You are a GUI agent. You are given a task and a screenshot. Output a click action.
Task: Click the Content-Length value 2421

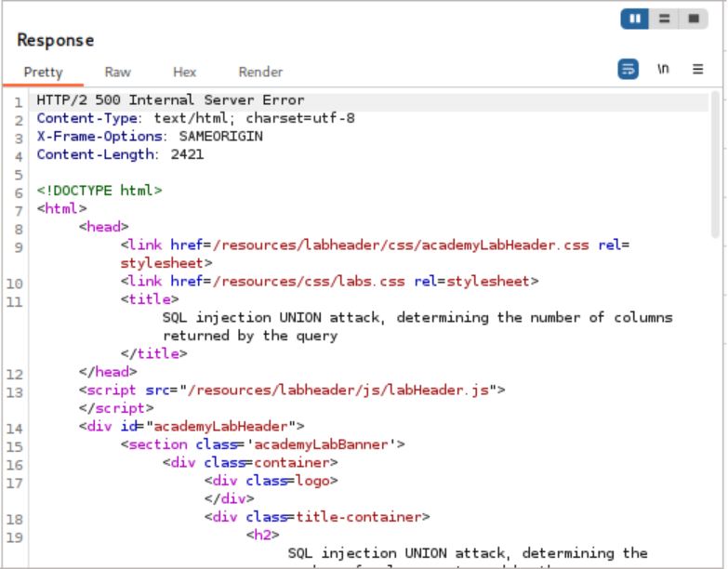[x=187, y=154]
